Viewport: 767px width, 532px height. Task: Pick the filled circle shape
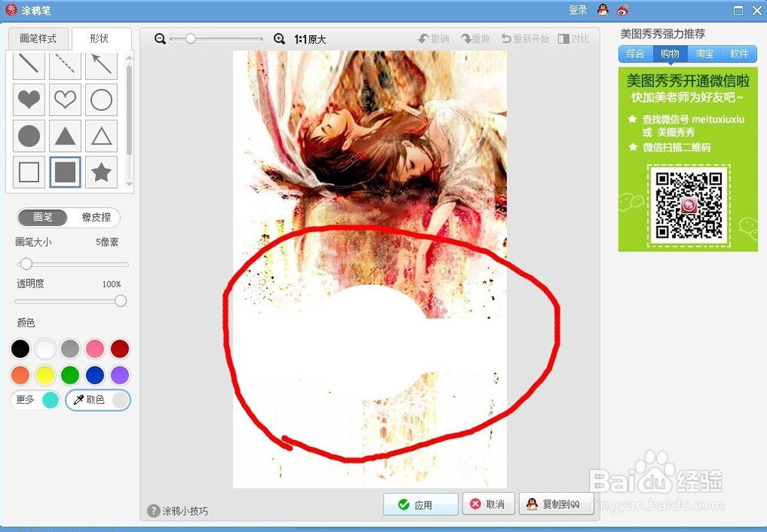[29, 136]
